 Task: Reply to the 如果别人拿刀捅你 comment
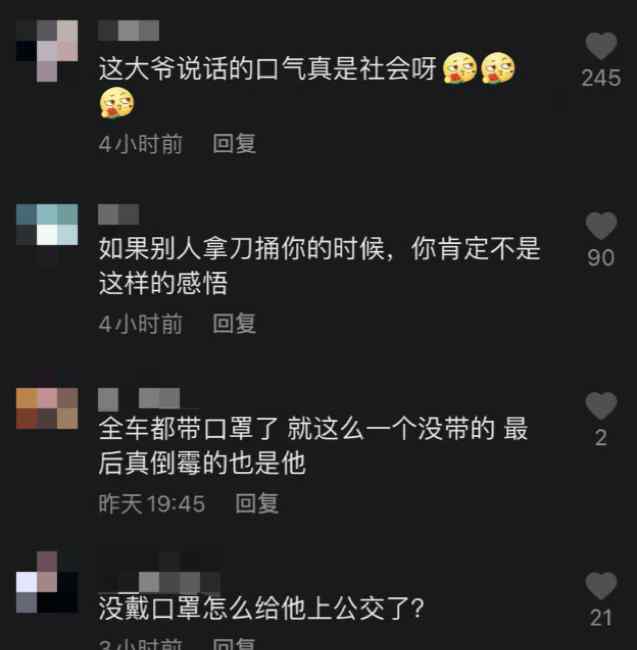[234, 323]
